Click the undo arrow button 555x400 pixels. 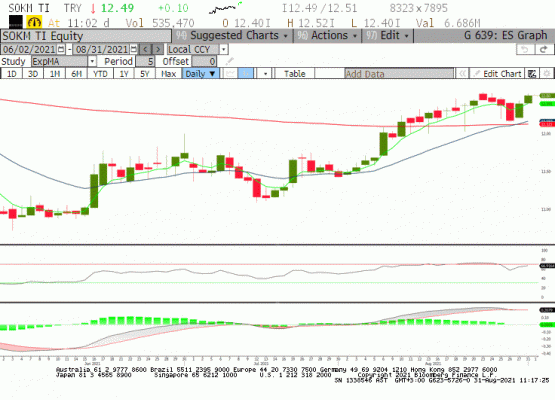[525, 49]
